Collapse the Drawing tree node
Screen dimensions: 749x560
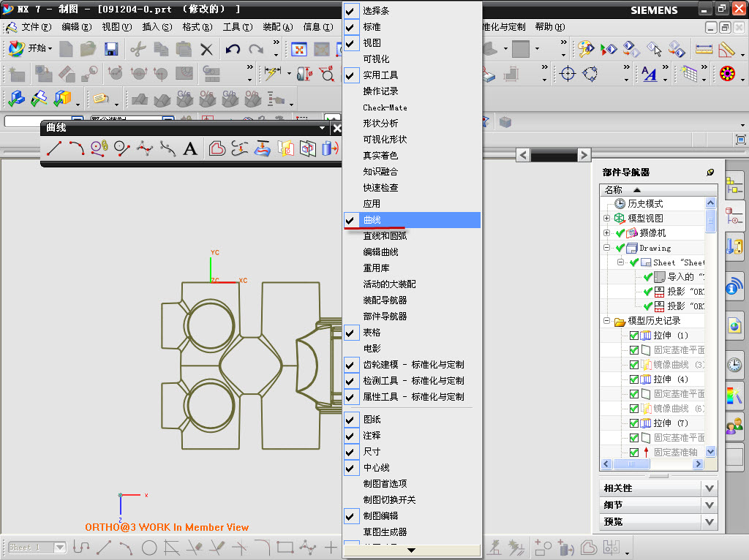(606, 248)
